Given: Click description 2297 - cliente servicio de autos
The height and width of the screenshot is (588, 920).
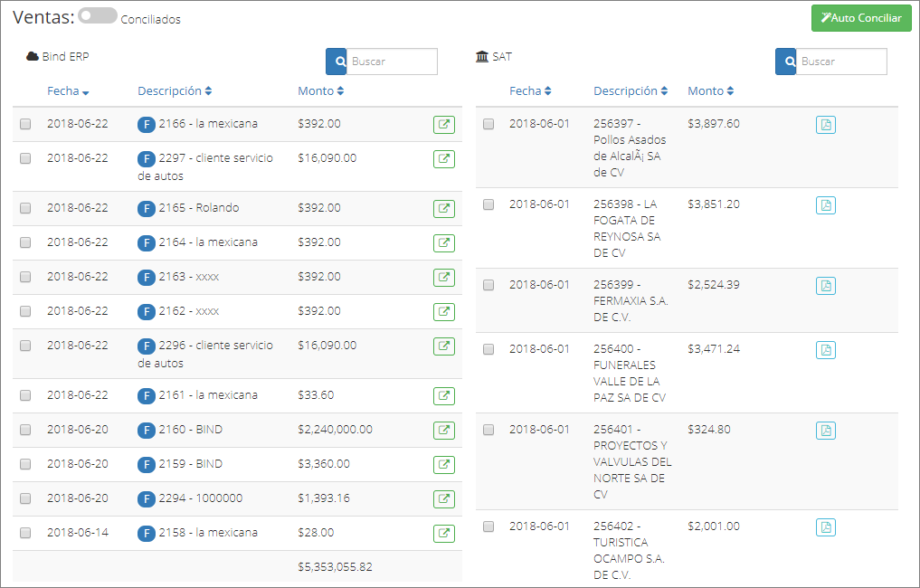Looking at the screenshot, I should pyautogui.click(x=205, y=166).
